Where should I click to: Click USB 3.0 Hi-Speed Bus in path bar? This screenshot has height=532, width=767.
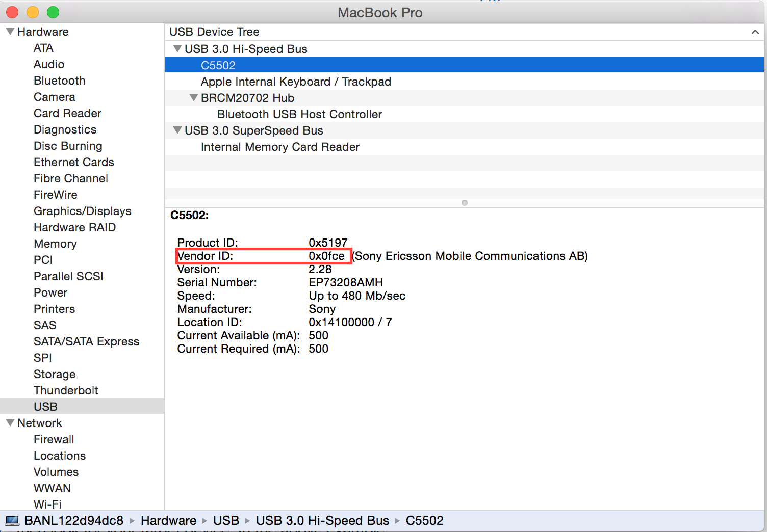click(x=322, y=521)
